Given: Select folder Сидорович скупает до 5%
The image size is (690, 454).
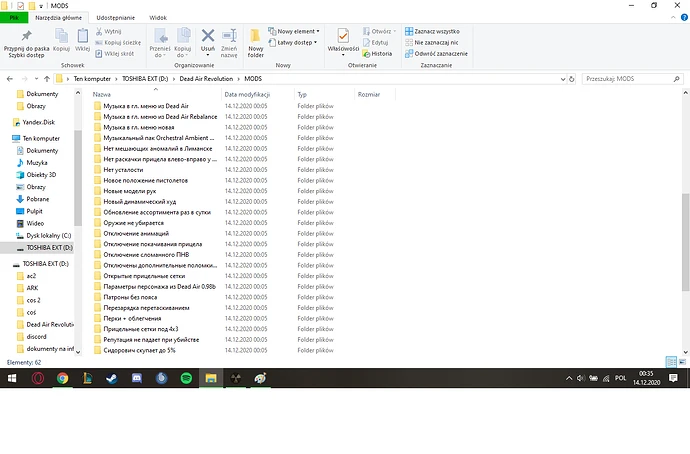Looking at the screenshot, I should tap(135, 350).
